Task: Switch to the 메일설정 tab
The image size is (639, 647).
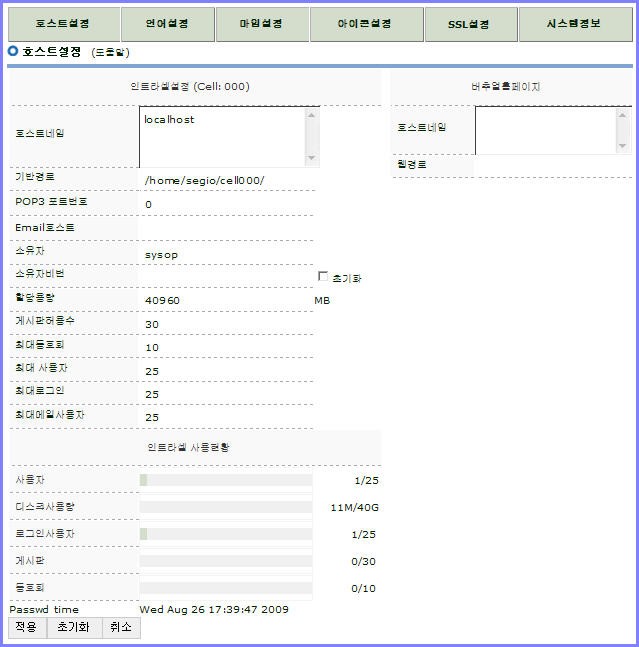Action: [x=261, y=23]
